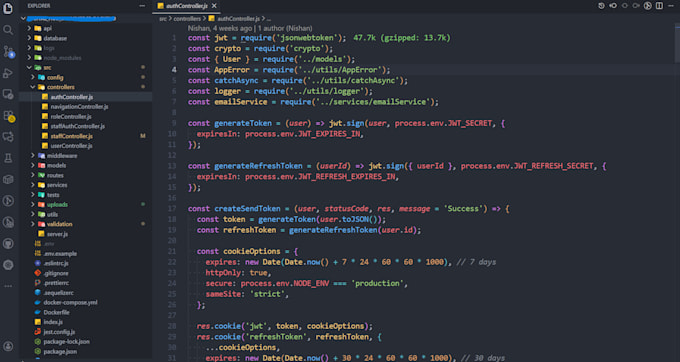Open the Run and Debug view
680x362 pixels.
tap(8, 73)
